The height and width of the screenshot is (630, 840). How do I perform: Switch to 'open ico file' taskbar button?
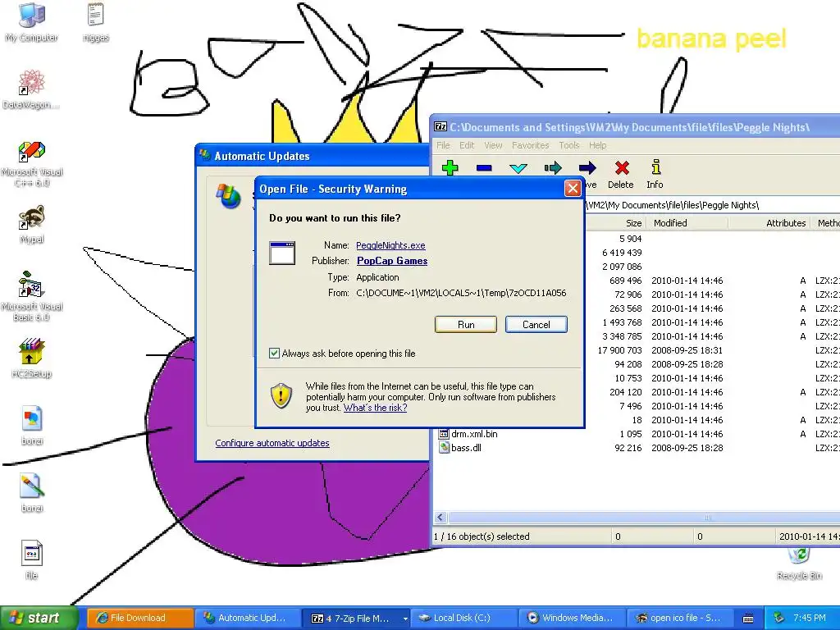coord(680,619)
